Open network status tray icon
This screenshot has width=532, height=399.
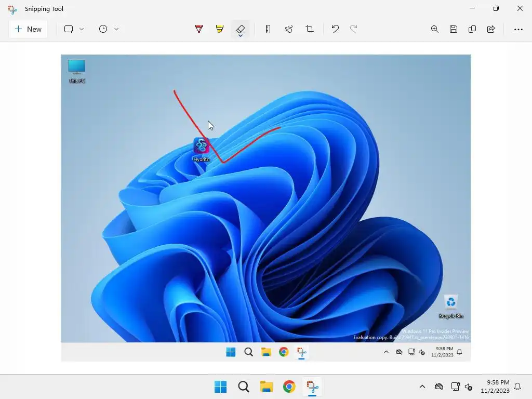coord(455,387)
